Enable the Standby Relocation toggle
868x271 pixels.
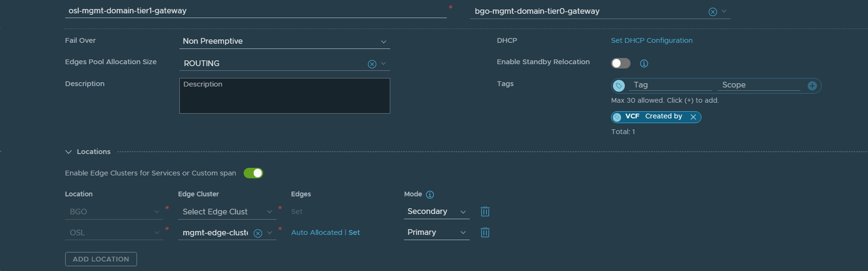[621, 63]
